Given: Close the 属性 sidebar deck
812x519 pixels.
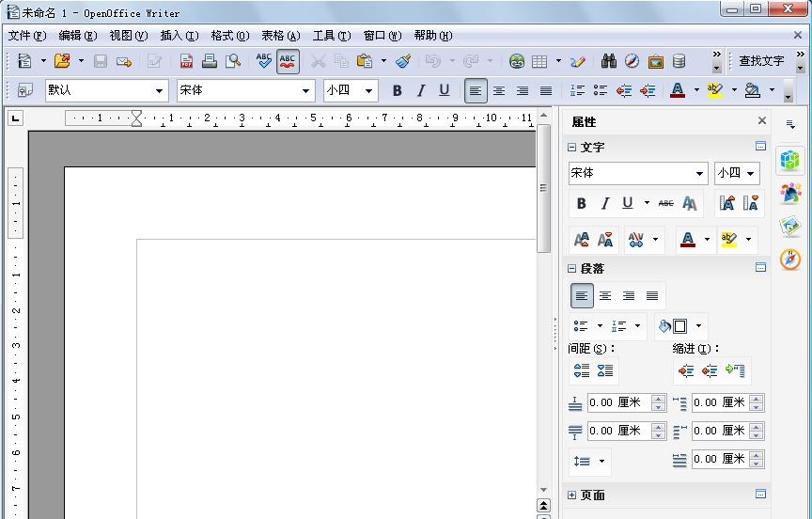Looking at the screenshot, I should (x=762, y=120).
